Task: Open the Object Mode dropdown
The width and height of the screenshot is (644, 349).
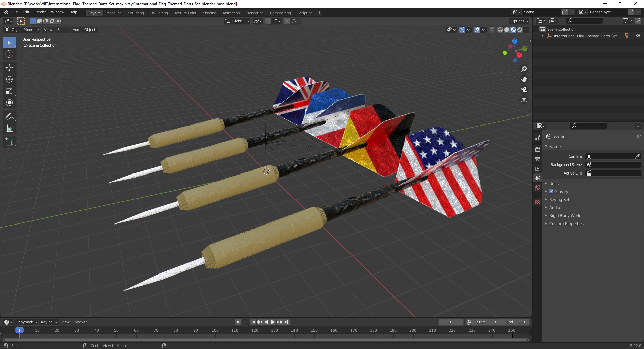Action: (x=22, y=30)
